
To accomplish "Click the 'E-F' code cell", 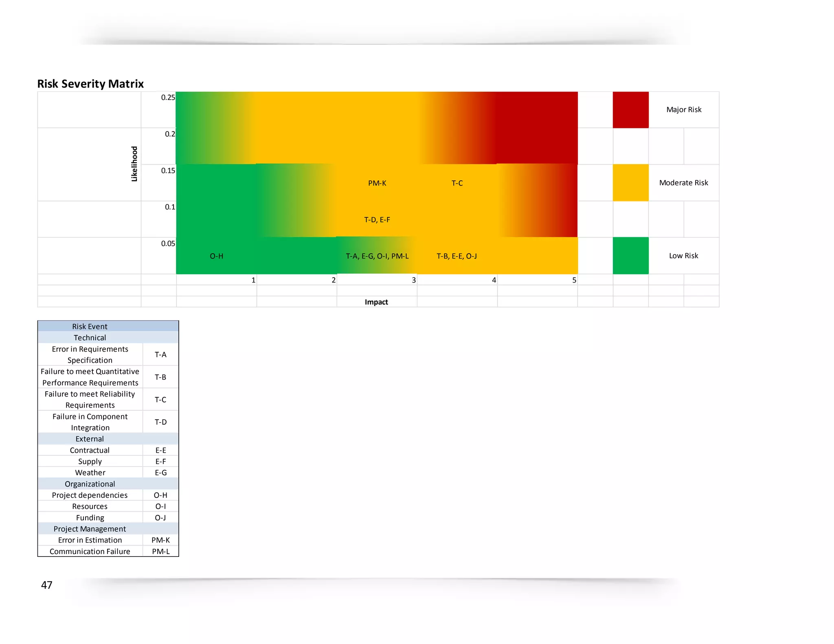I will tap(160, 461).
